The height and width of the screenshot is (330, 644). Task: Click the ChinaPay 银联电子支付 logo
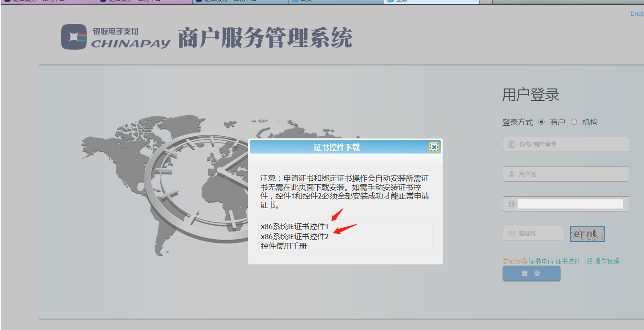(x=115, y=37)
